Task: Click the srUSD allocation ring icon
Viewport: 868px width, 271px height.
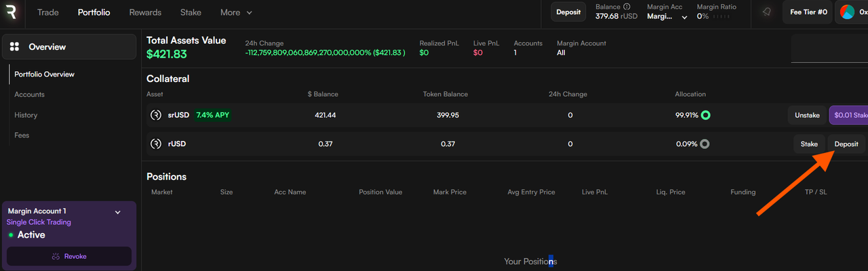Action: tap(705, 115)
